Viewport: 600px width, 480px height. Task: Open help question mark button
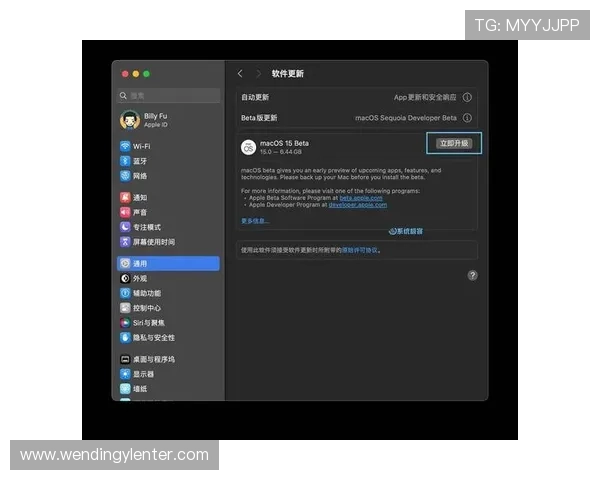(473, 275)
